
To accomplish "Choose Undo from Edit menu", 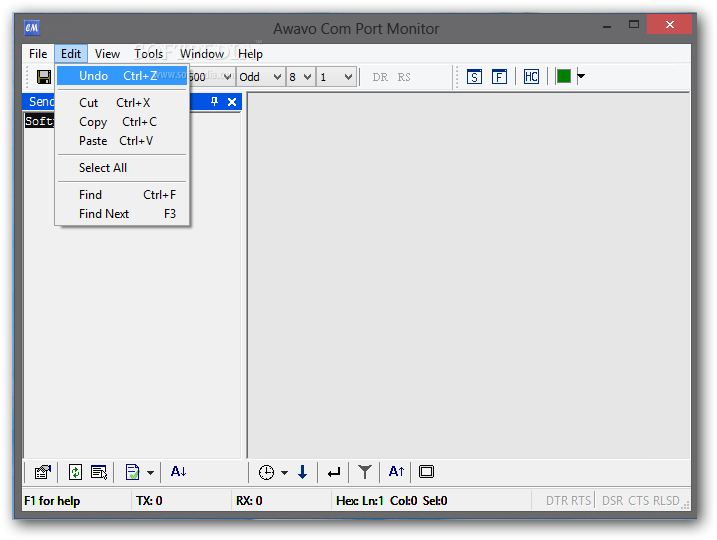I will click(x=122, y=76).
